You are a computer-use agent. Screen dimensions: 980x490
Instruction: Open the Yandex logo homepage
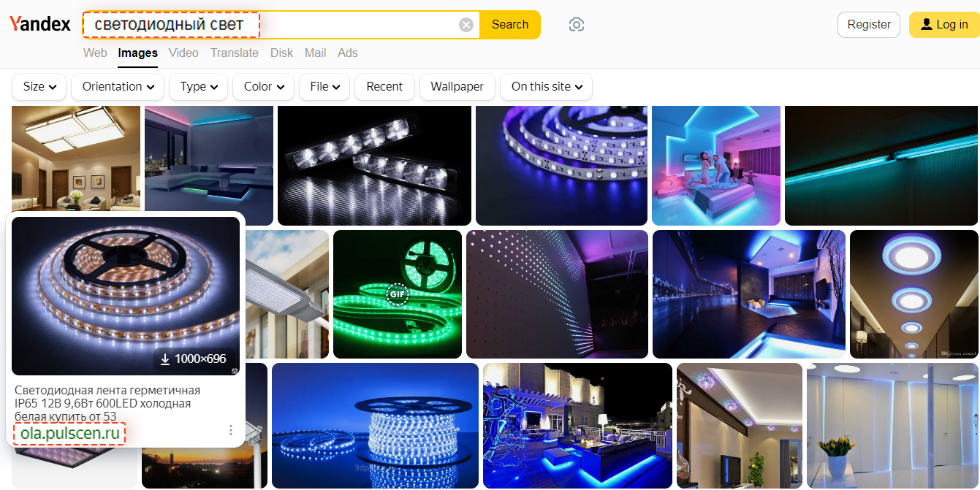pyautogui.click(x=40, y=24)
